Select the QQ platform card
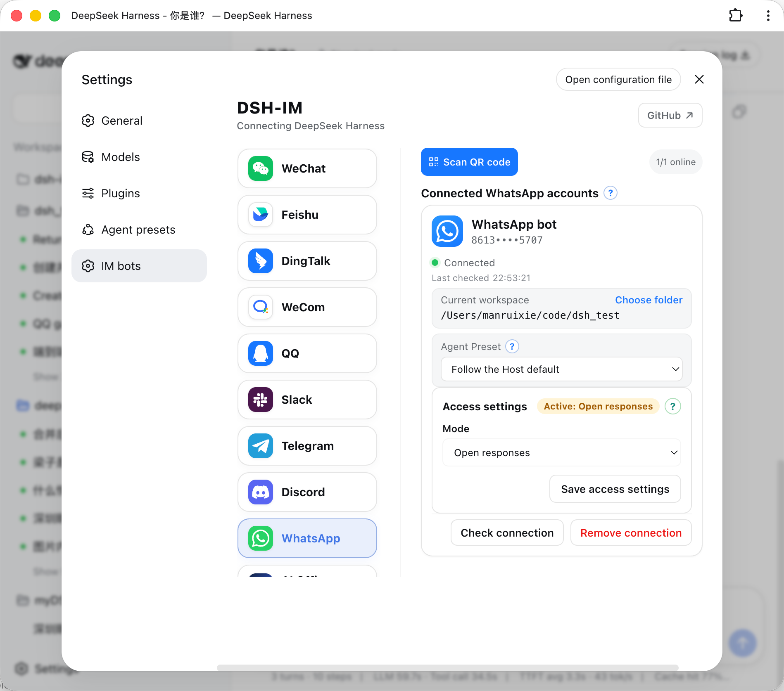 coord(307,353)
